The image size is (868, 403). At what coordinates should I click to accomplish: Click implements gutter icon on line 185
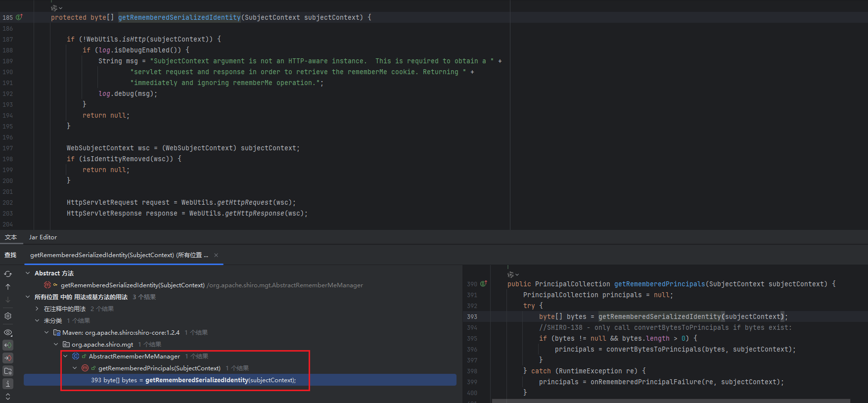(19, 17)
